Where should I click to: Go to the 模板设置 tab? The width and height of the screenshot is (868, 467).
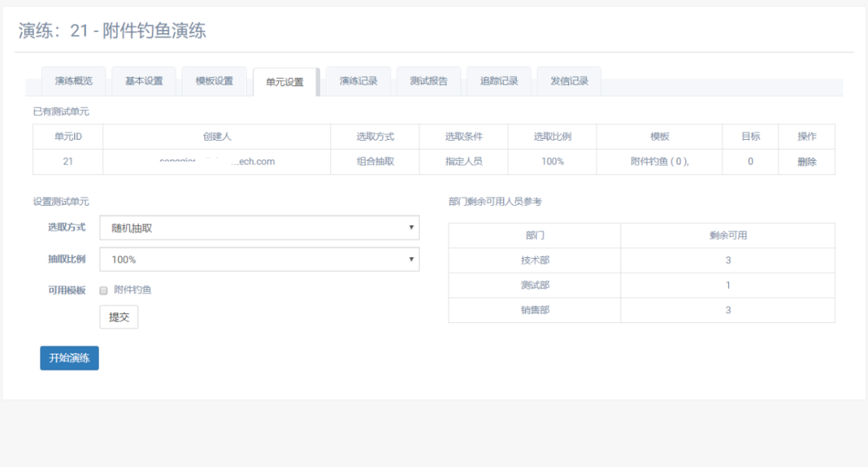coord(215,81)
